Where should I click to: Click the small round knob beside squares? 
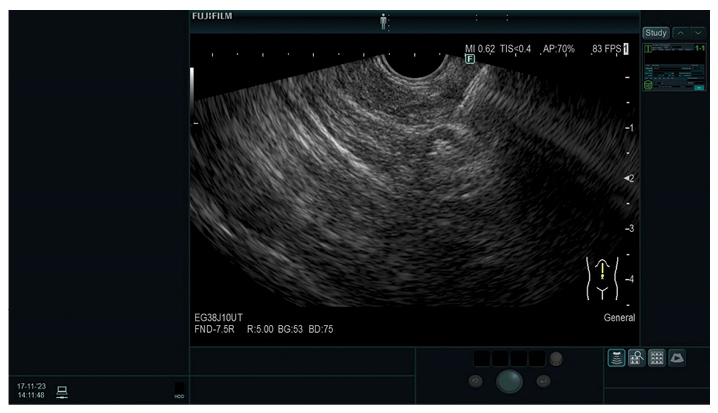point(555,358)
